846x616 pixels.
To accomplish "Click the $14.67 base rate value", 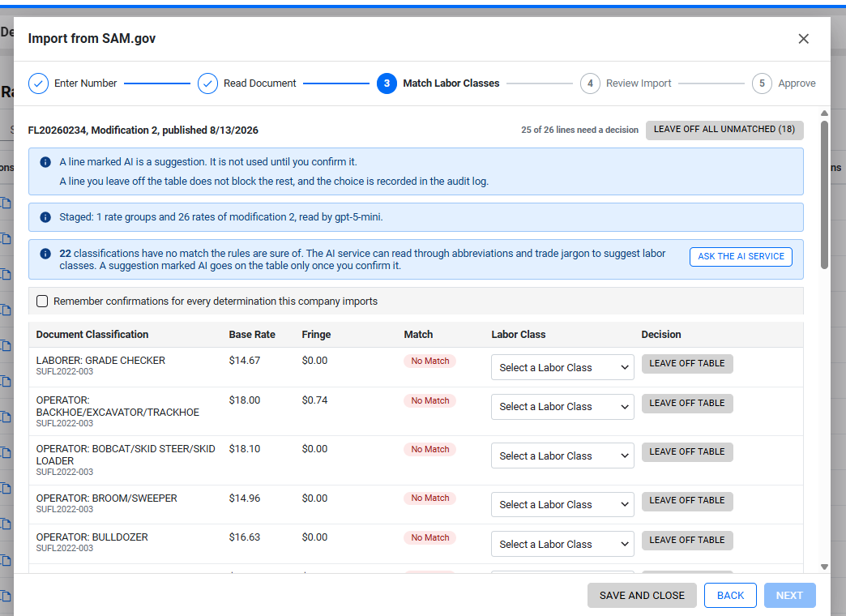I will (245, 361).
